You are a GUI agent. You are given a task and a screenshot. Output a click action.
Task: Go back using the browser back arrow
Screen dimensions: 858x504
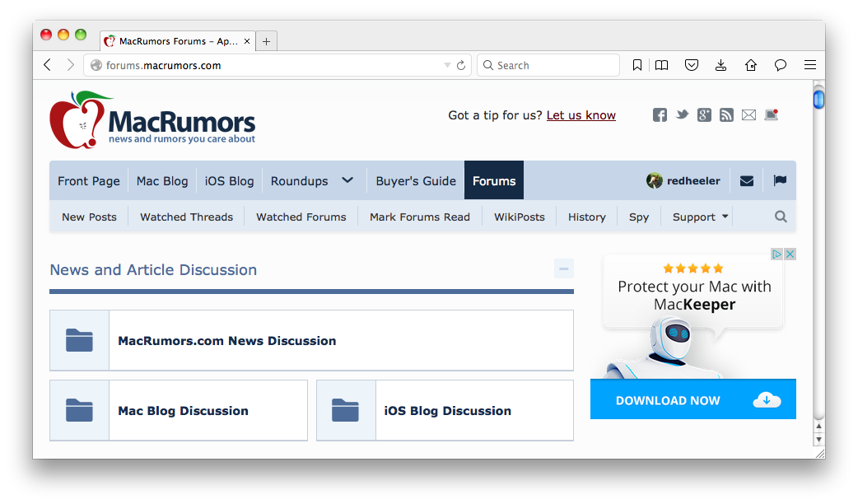pos(48,65)
